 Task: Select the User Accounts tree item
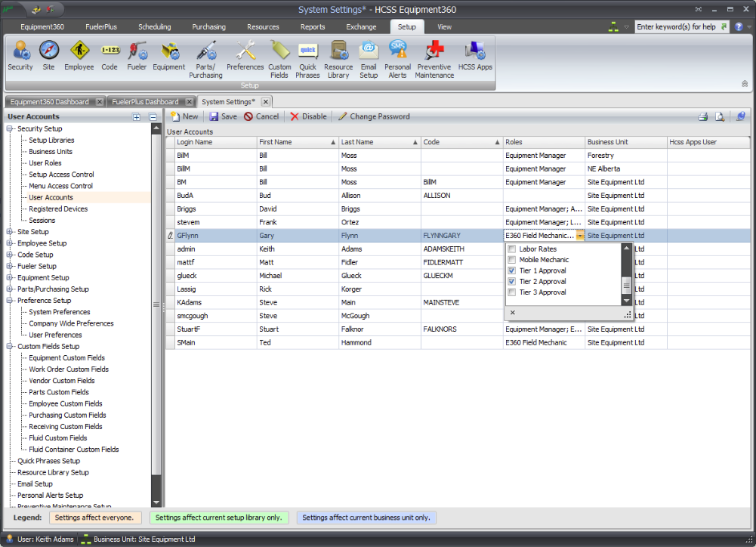click(49, 197)
